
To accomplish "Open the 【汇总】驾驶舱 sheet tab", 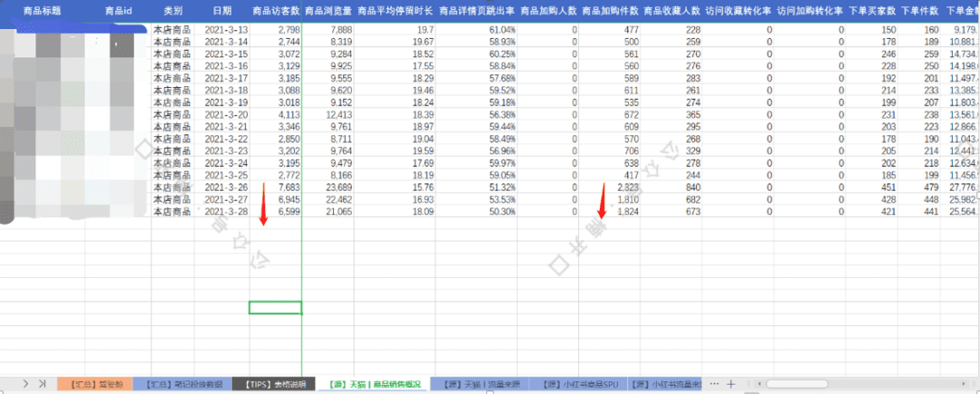I will (94, 384).
